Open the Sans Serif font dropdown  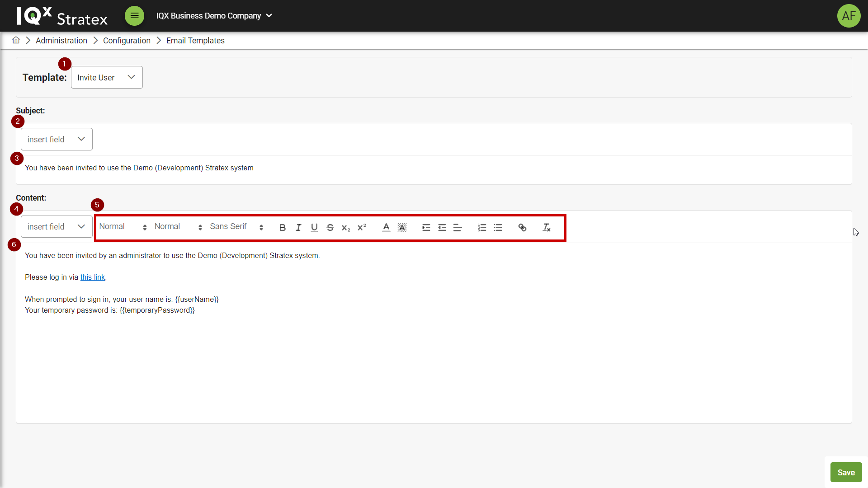tap(236, 227)
